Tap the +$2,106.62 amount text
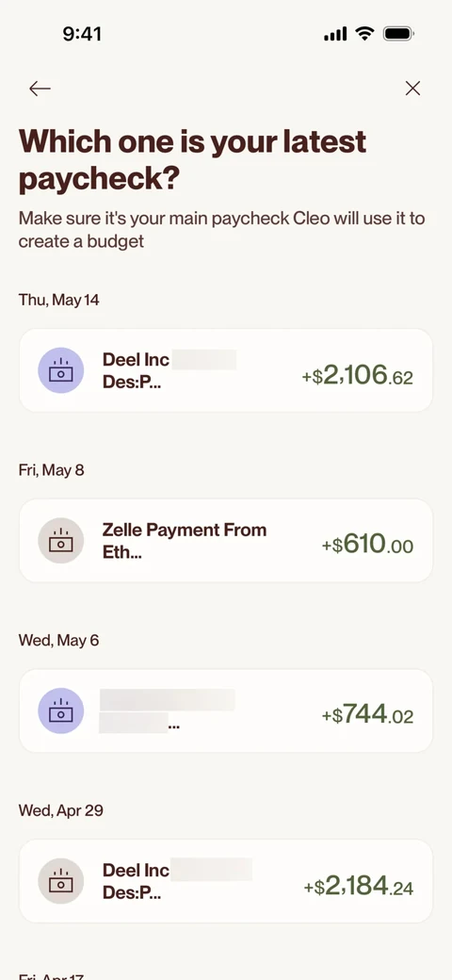Image resolution: width=452 pixels, height=980 pixels. tap(358, 374)
